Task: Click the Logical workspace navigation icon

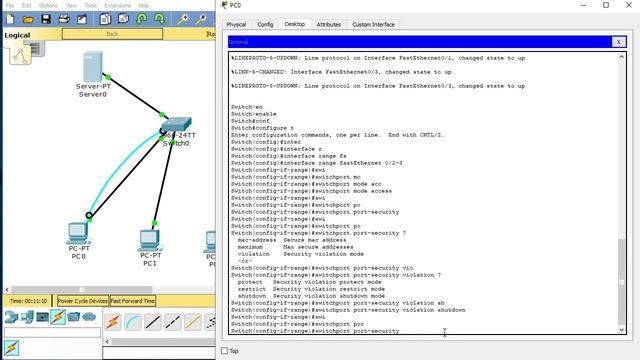Action: pyautogui.click(x=20, y=56)
